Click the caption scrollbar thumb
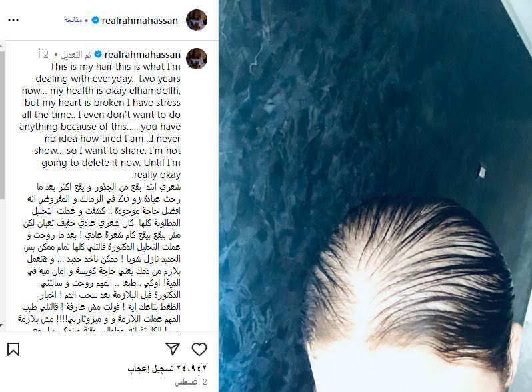Image resolution: width=532 pixels, height=392 pixels. pyautogui.click(x=2, y=124)
